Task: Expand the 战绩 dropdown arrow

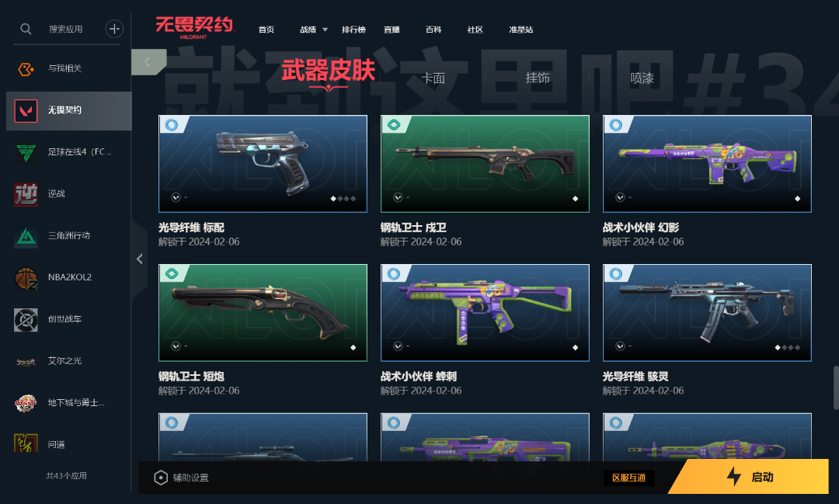Action: [325, 30]
